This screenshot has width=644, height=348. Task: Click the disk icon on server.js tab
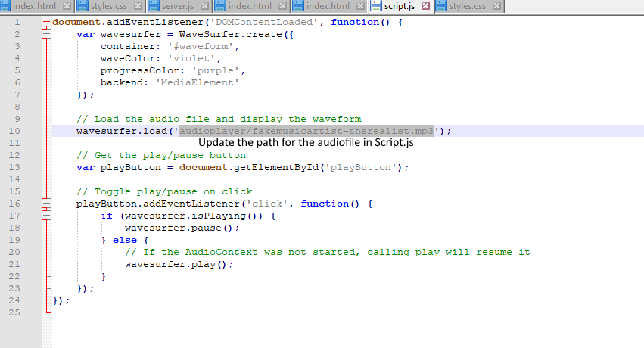tap(154, 6)
